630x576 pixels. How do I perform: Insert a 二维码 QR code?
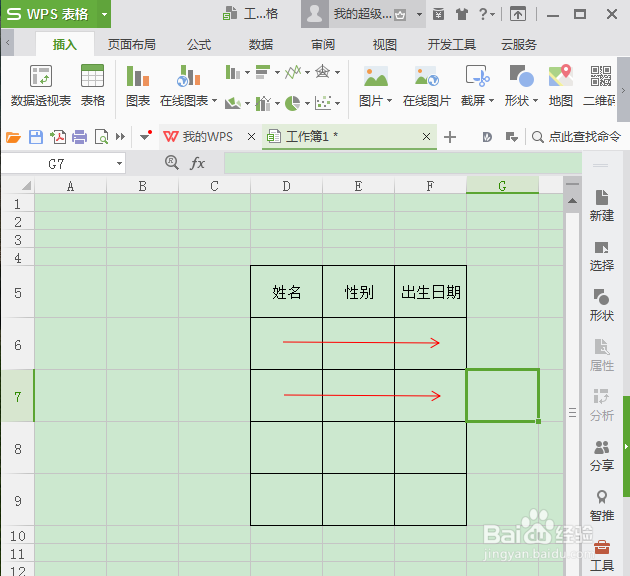[599, 86]
